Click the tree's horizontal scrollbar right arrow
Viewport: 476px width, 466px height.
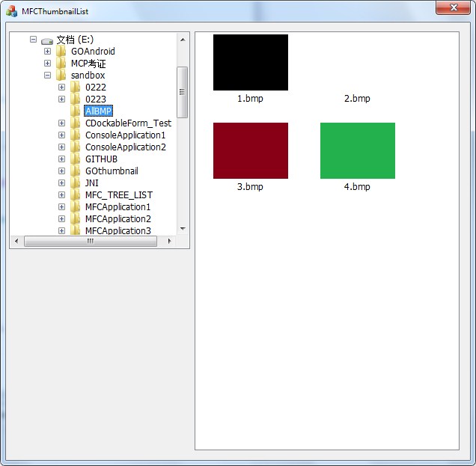pos(169,241)
